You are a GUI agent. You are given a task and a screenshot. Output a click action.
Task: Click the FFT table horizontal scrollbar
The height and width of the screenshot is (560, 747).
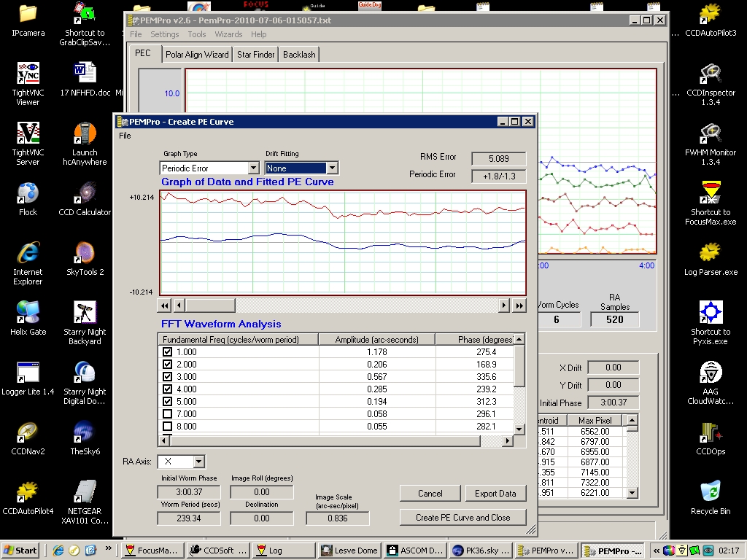(x=325, y=441)
